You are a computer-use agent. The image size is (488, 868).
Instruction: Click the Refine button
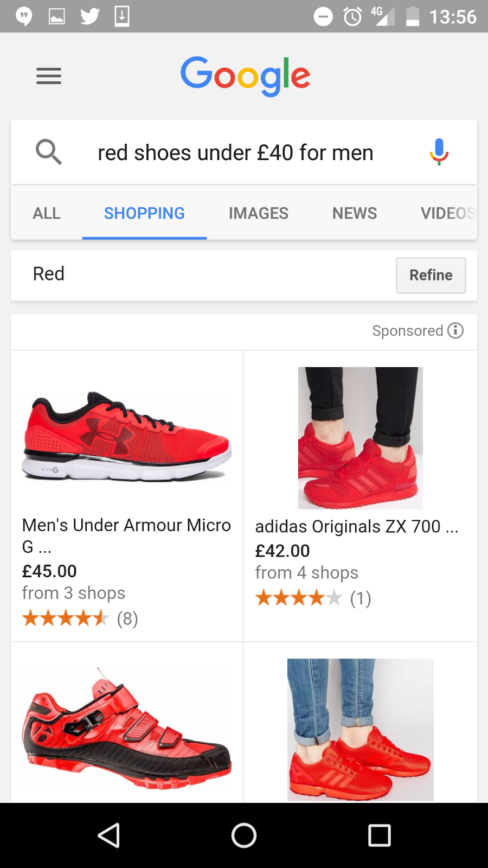[x=431, y=276]
